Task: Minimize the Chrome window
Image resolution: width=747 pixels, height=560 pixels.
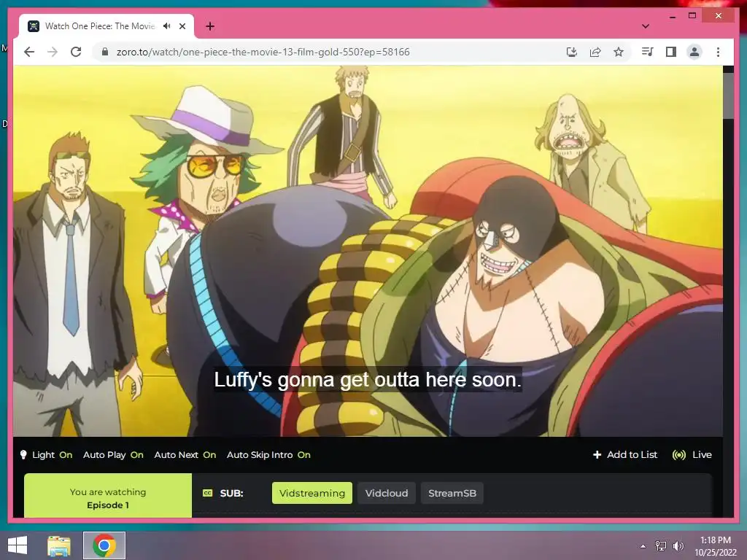Action: [x=672, y=16]
